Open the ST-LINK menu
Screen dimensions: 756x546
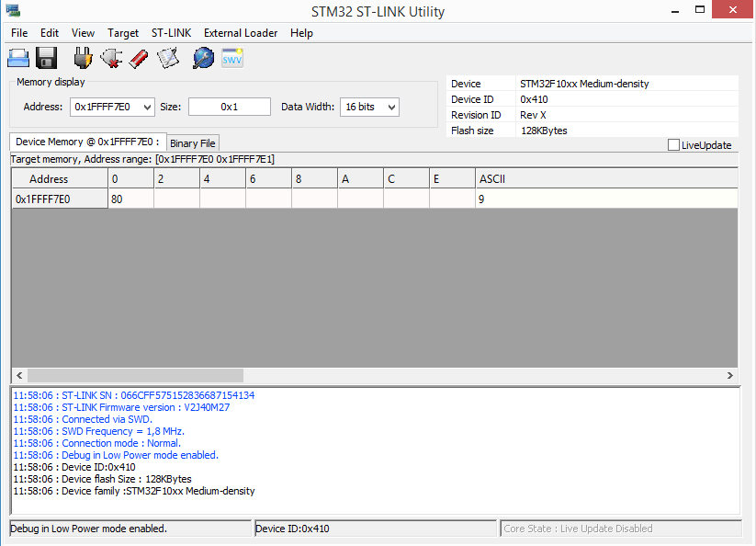pos(172,33)
